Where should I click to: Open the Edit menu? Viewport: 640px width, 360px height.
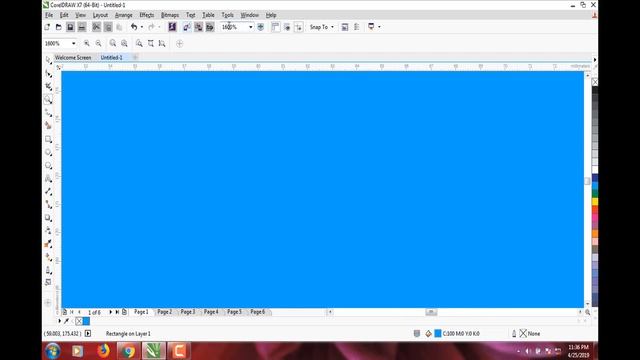pyautogui.click(x=64, y=15)
